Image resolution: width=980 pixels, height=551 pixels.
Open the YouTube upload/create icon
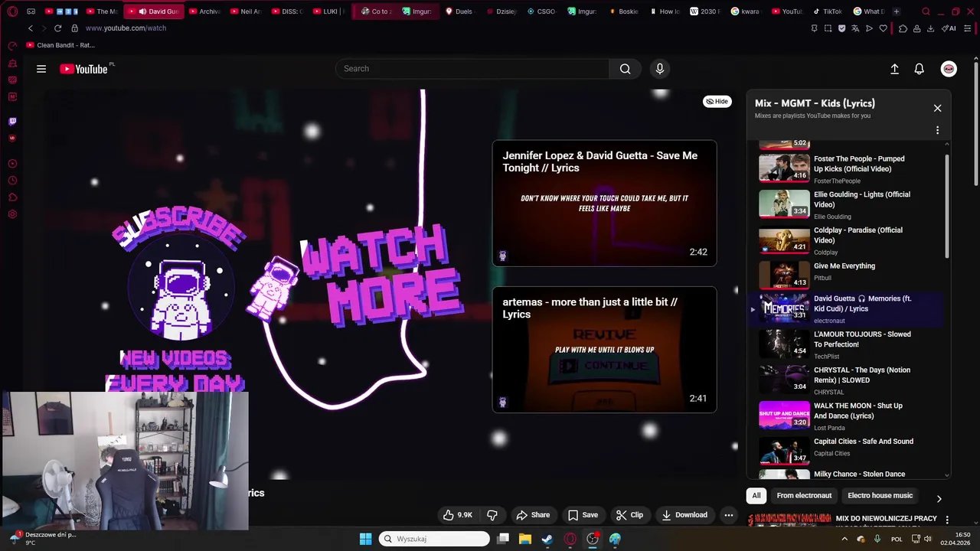894,69
